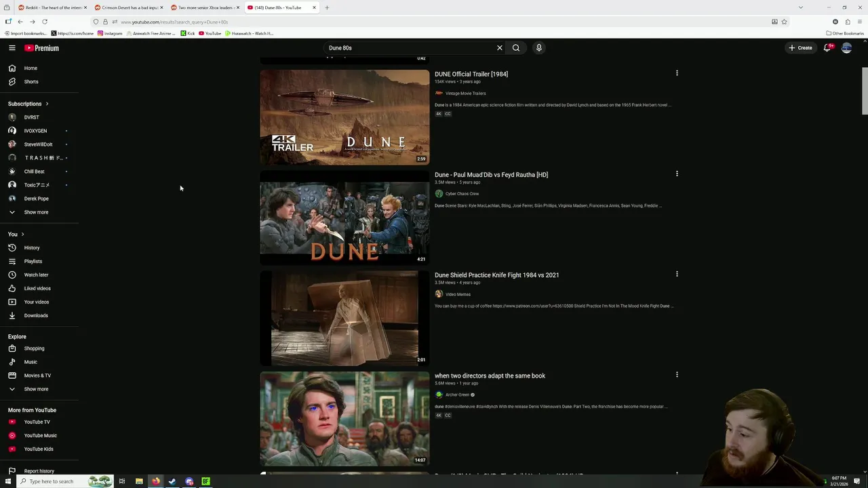Open options for 'when two directors adapt' video
This screenshot has width=868, height=488.
[677, 375]
